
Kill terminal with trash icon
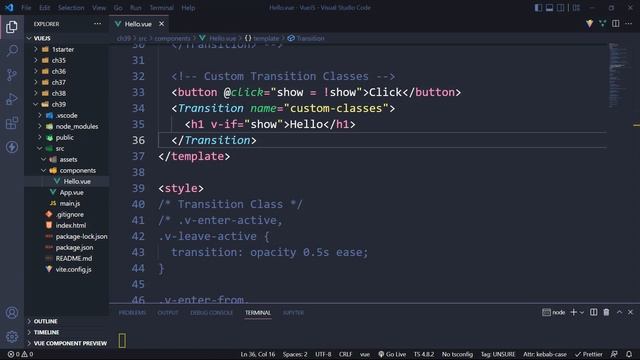click(606, 312)
